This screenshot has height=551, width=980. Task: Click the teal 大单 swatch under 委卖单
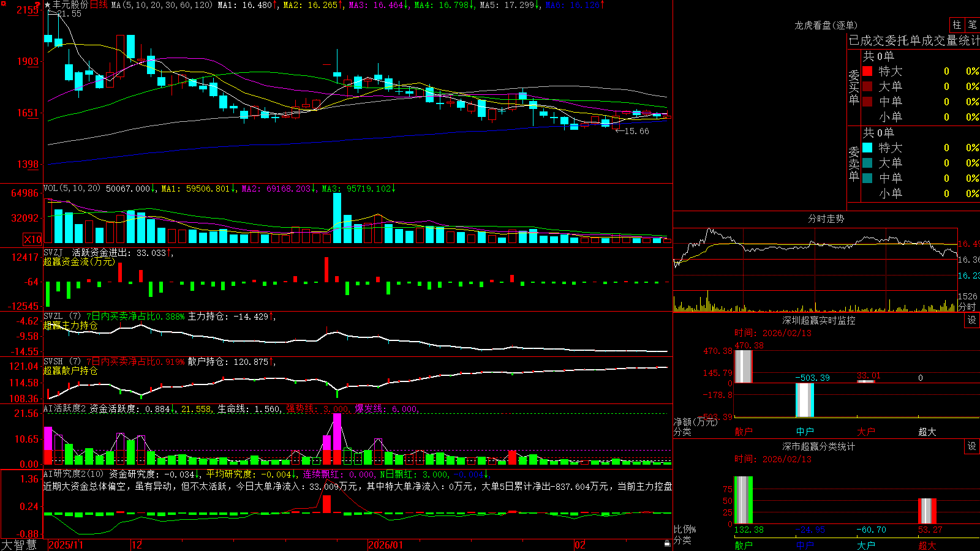pos(867,163)
